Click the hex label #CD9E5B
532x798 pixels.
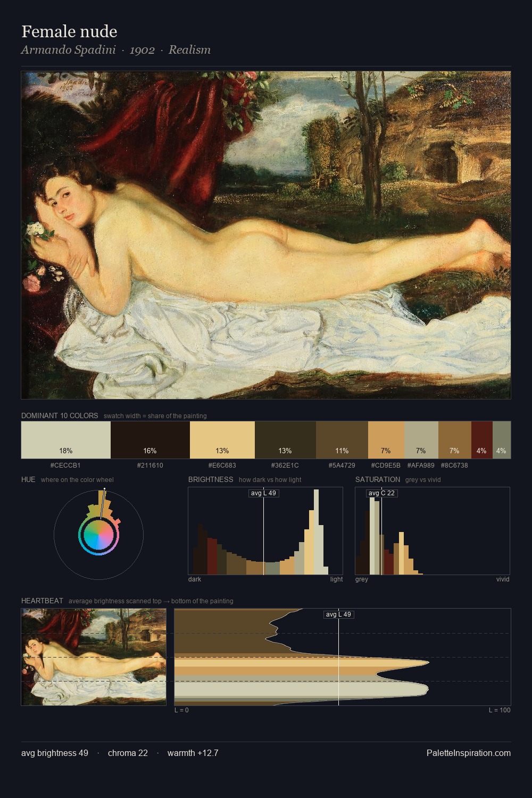(386, 465)
